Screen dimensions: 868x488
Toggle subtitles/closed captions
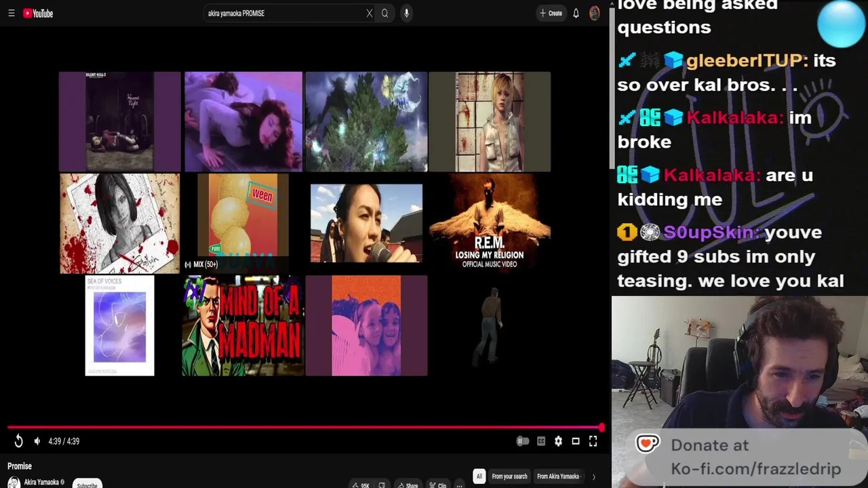[541, 441]
